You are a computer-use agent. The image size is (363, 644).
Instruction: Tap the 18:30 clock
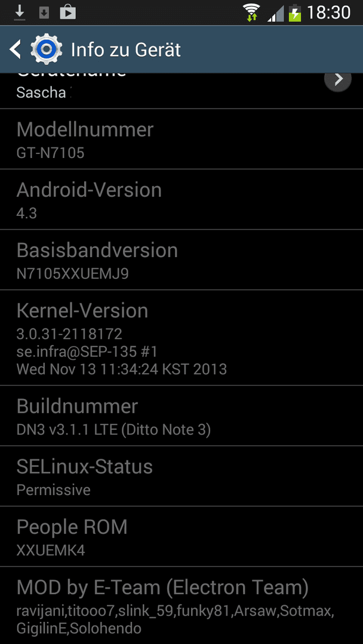[x=328, y=13]
